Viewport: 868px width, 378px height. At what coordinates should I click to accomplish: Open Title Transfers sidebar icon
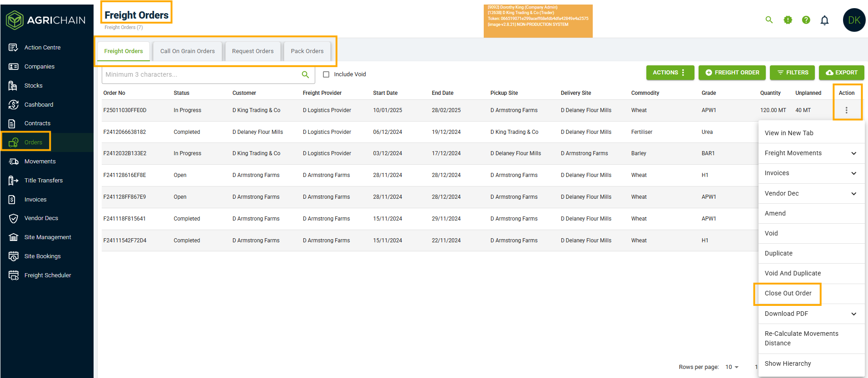[14, 180]
